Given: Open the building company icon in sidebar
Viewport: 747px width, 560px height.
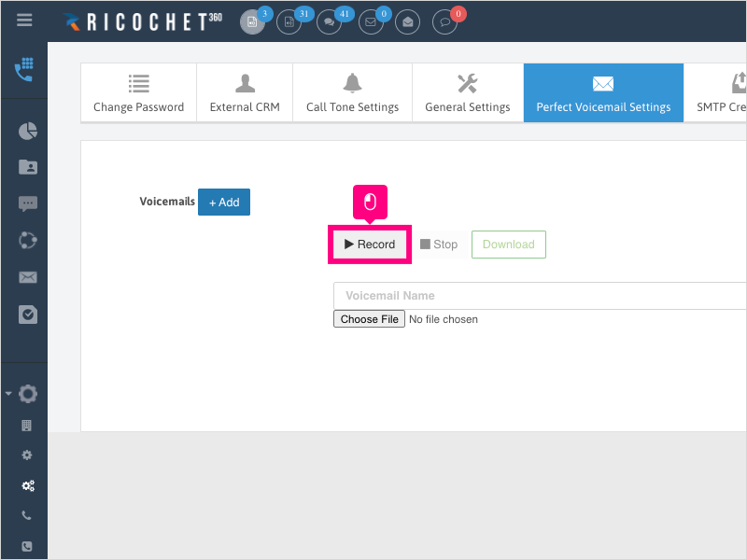Looking at the screenshot, I should click(x=27, y=426).
